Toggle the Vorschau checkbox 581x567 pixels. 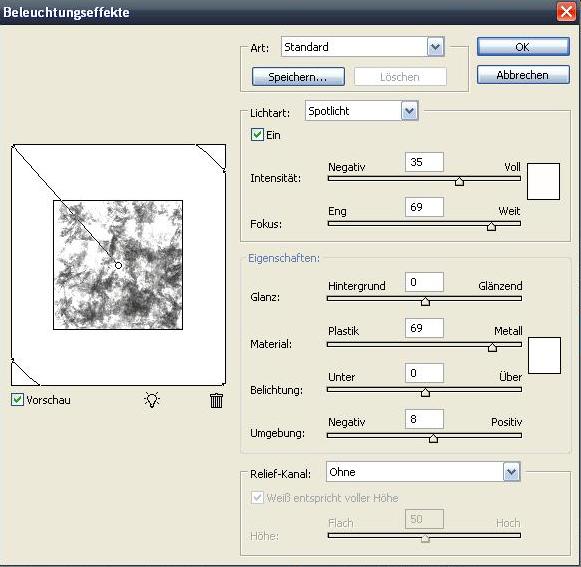(x=17, y=400)
